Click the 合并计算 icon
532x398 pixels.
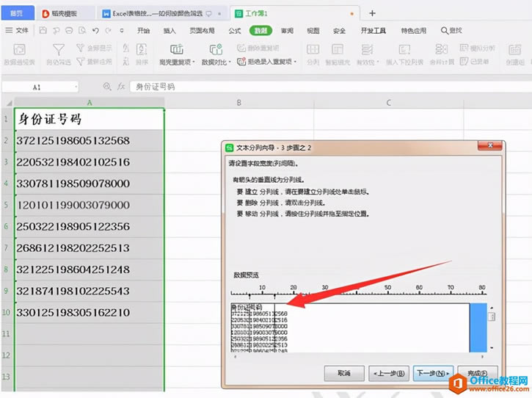point(442,50)
